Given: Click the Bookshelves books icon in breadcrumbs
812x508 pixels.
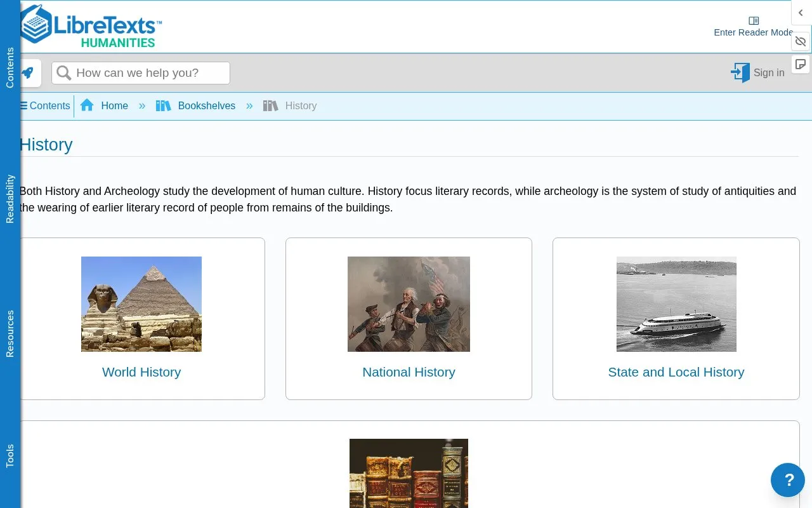Looking at the screenshot, I should coord(163,105).
